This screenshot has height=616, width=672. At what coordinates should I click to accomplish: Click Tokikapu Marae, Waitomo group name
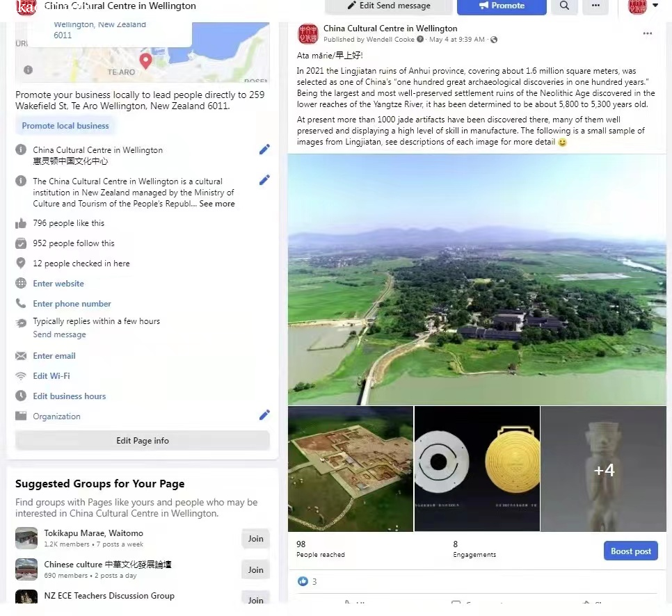(93, 533)
